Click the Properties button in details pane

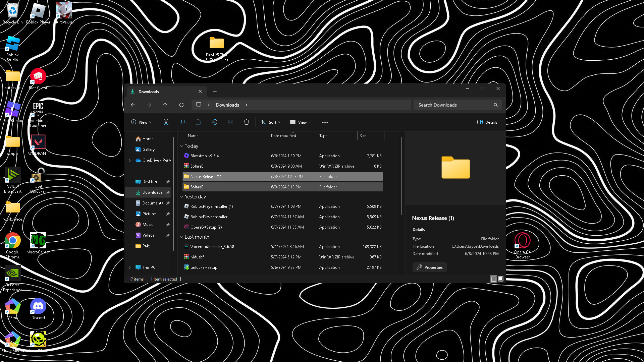pyautogui.click(x=429, y=267)
